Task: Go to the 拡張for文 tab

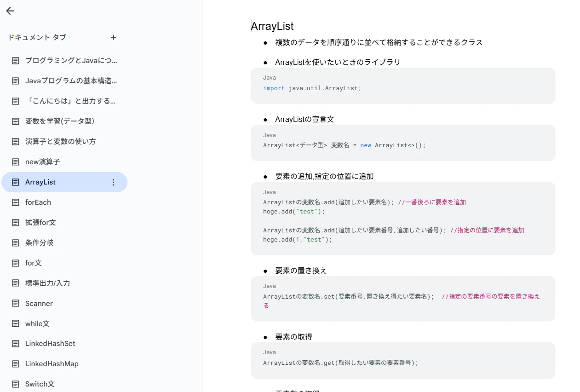Action: point(64,223)
